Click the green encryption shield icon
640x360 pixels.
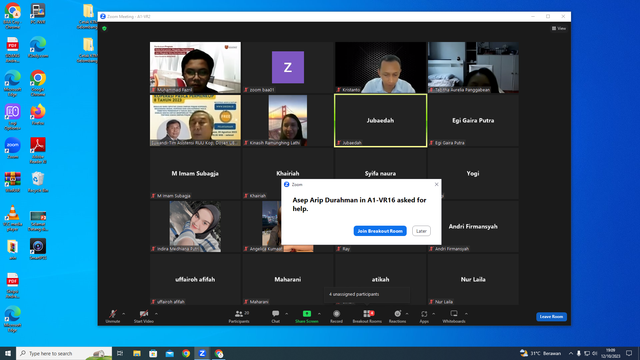[104, 29]
